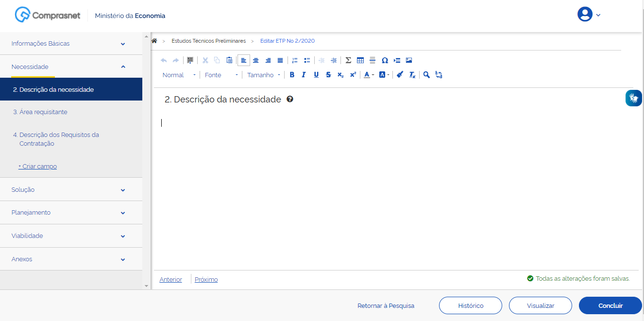Click the copy formatting paintbrush icon

coord(400,75)
